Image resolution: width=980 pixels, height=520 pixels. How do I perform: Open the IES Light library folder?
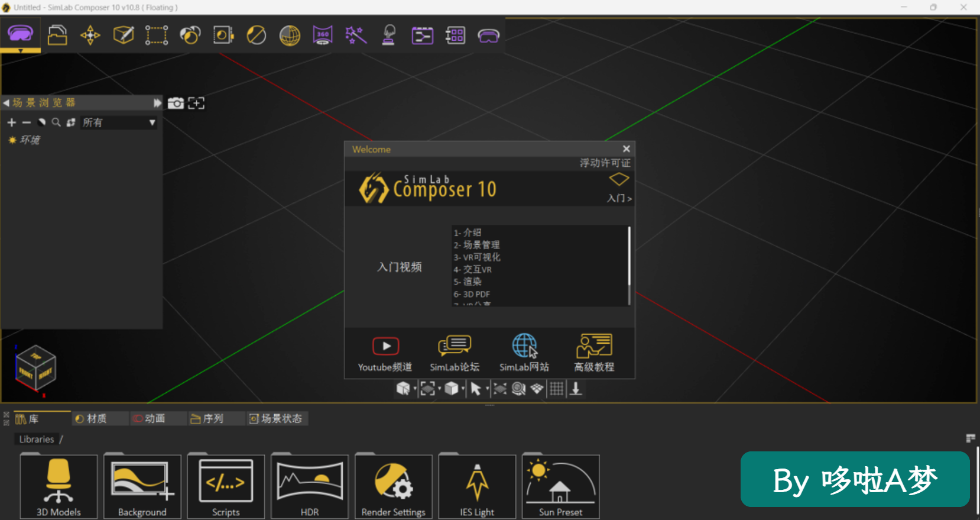click(477, 486)
